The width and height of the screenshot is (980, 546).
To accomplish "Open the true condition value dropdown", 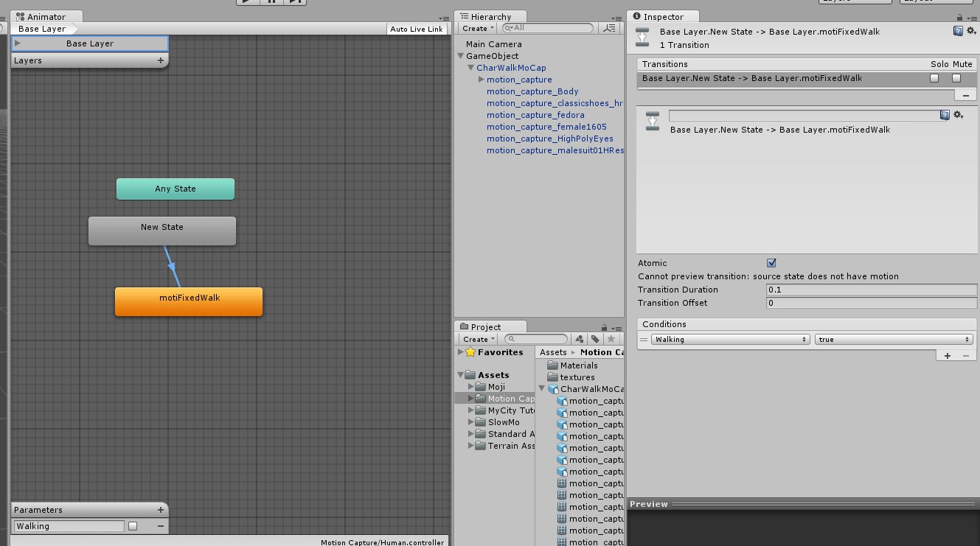I will (x=894, y=340).
